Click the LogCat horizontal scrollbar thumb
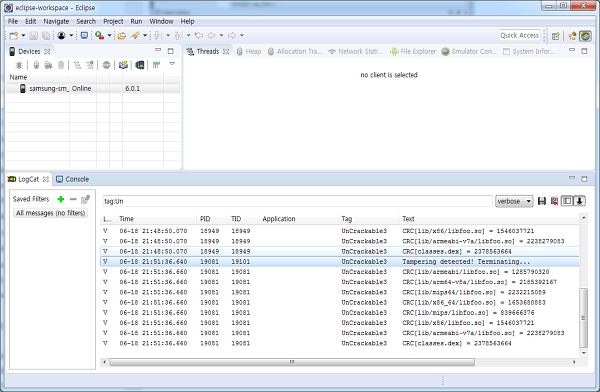600x392 pixels. point(292,362)
